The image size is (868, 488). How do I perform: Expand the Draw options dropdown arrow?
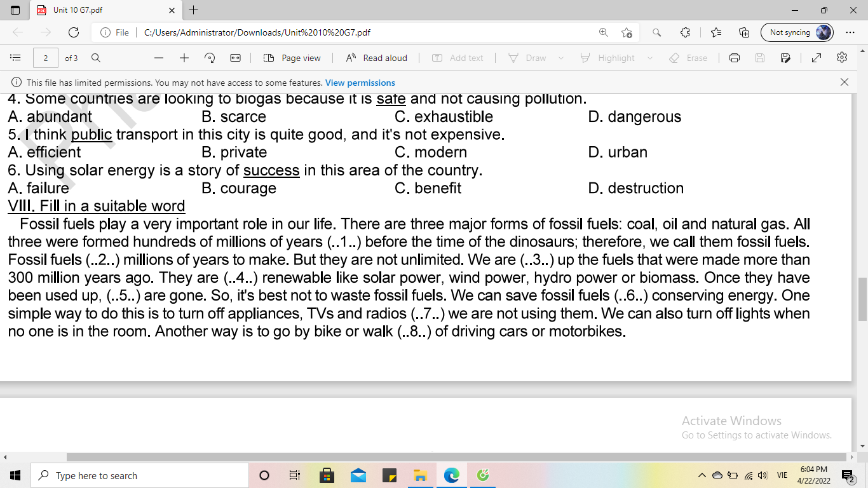[560, 58]
